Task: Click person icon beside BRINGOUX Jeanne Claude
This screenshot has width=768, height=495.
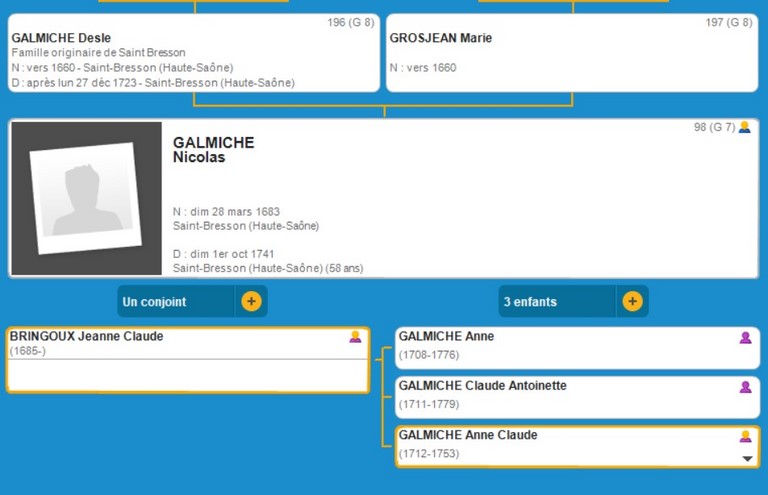Action: click(x=355, y=337)
